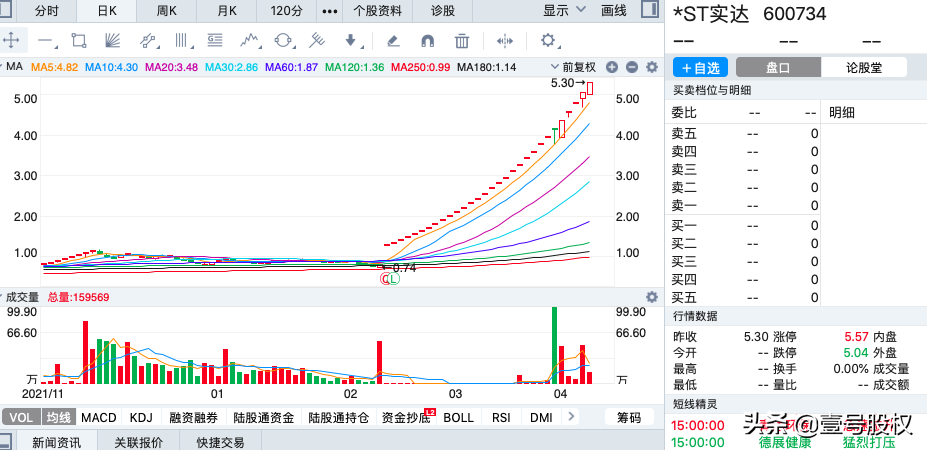Image resolution: width=927 pixels, height=450 pixels.
Task: Zoom in chart with plus icon
Action: tap(614, 67)
